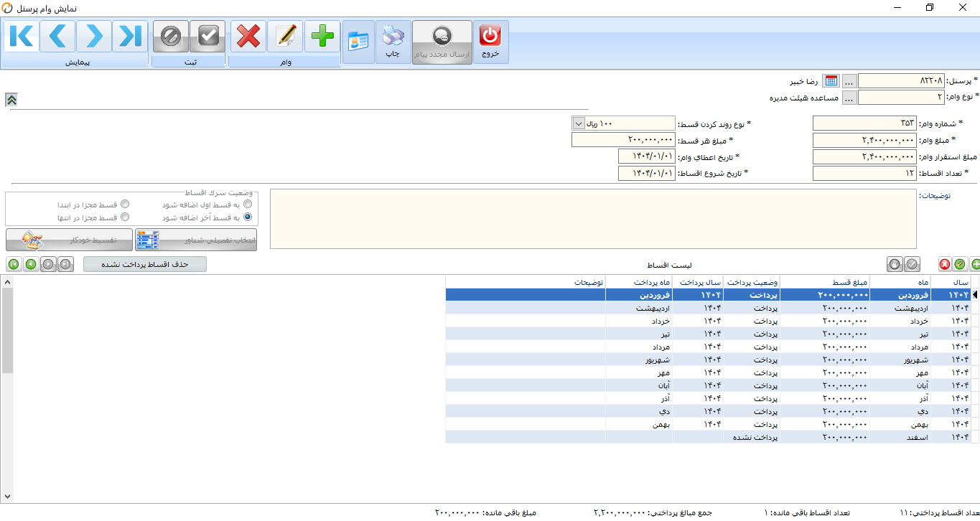Edit the loan with the pencil icon
The image size is (980, 521).
286,37
